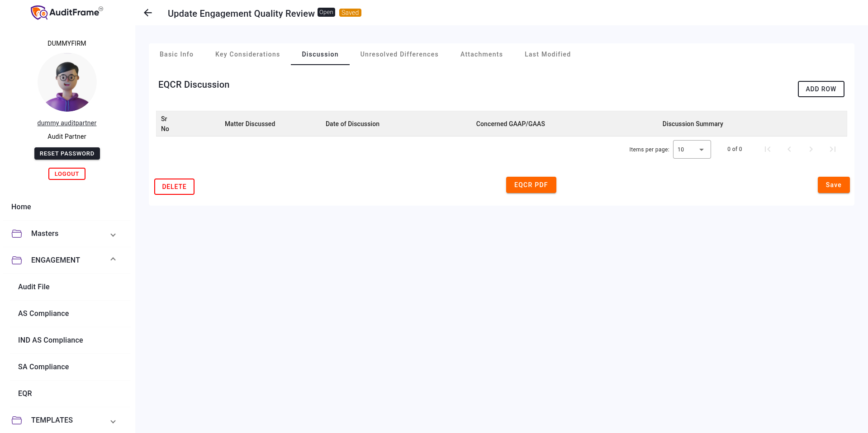
Task: Click the Masters folder icon in sidebar
Action: pos(17,234)
